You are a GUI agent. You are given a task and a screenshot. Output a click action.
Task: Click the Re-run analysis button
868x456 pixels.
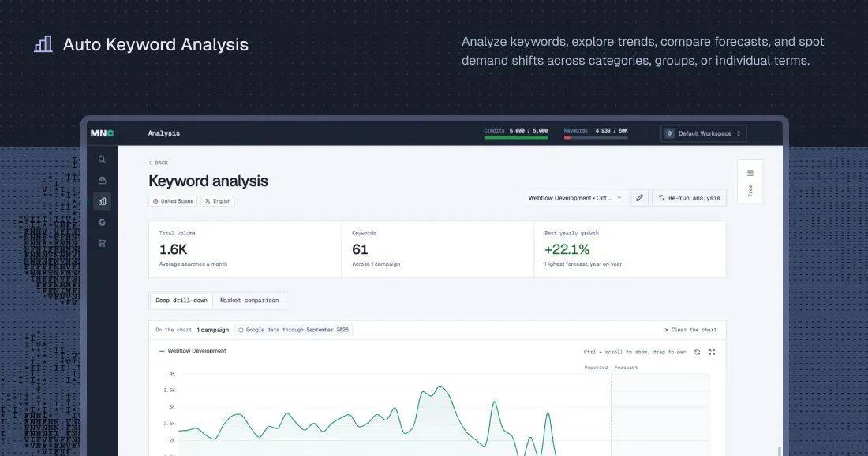[x=689, y=197]
